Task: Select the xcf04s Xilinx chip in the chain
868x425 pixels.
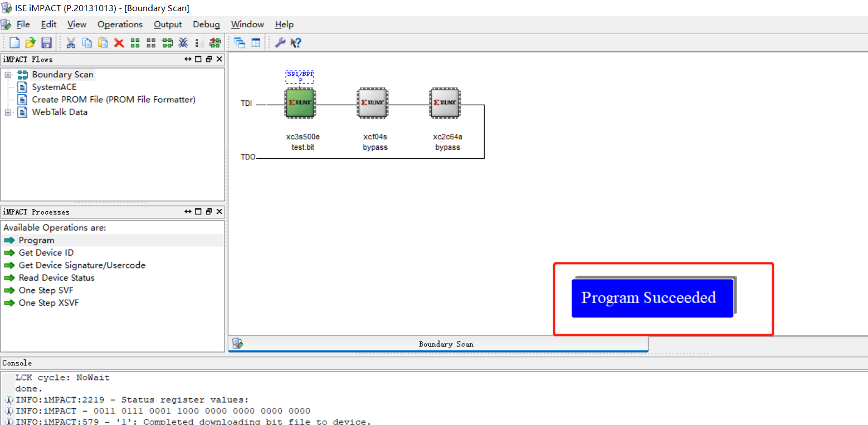Action: tap(372, 103)
